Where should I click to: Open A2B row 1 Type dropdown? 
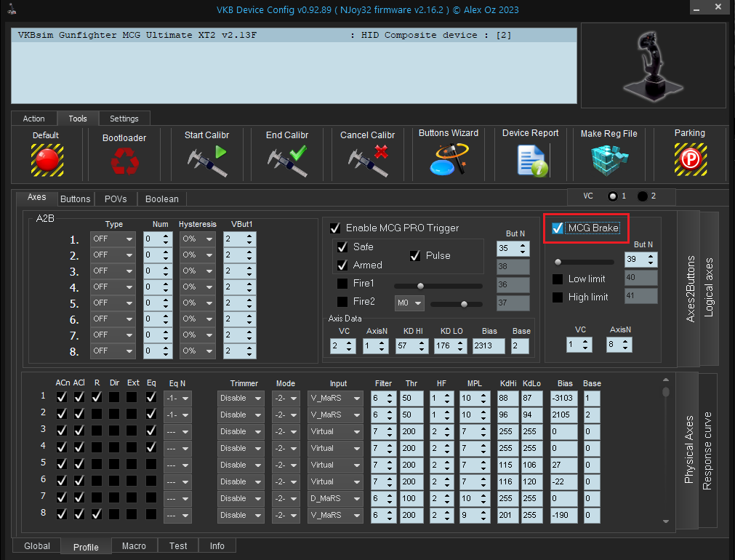click(x=113, y=239)
